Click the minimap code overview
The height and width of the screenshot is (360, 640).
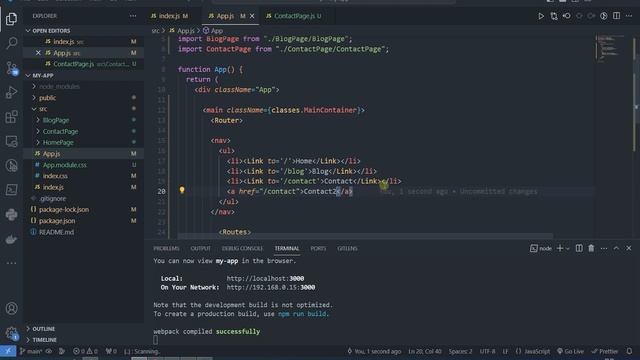tap(611, 49)
